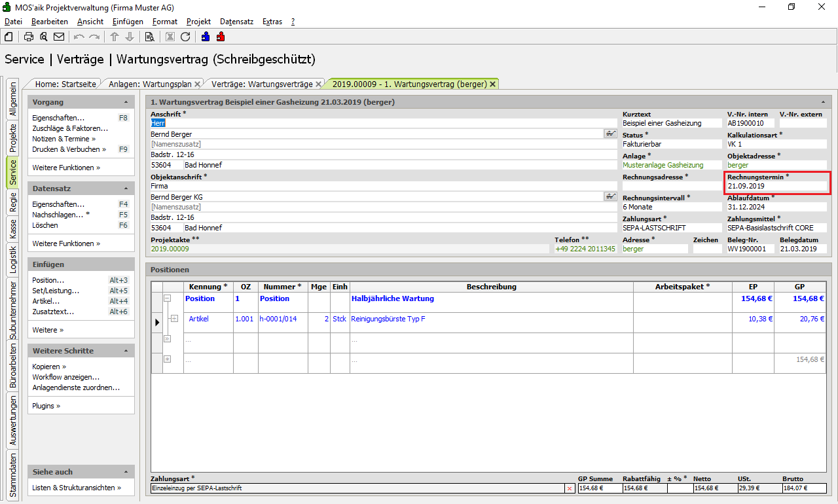Click Projektakte value 2019.00009
Image resolution: width=838 pixels, height=504 pixels.
170,249
